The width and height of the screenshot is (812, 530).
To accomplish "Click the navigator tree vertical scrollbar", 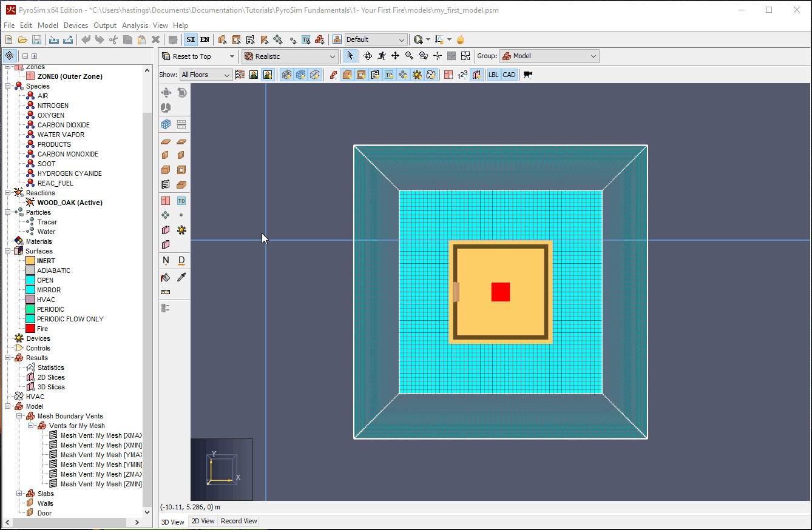I will pos(147,291).
